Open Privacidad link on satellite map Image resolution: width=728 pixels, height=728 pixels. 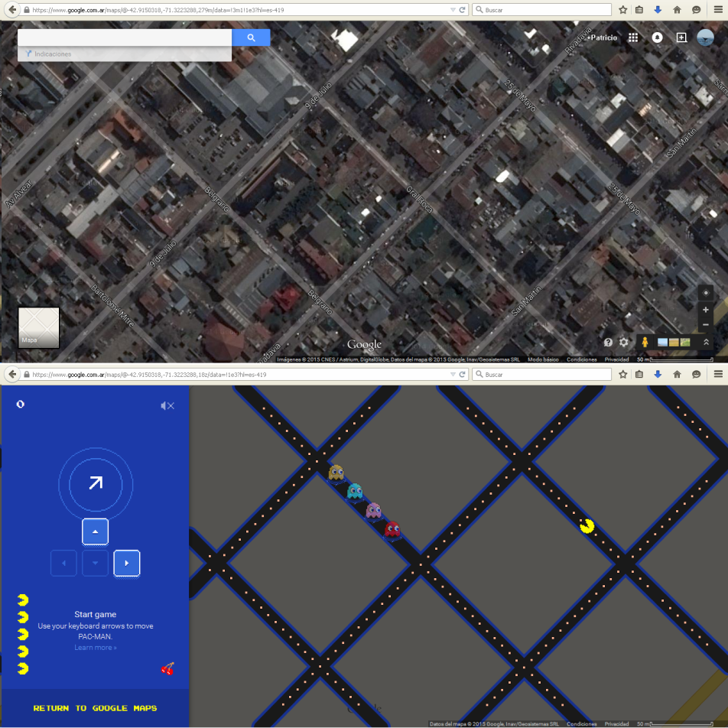pos(616,359)
